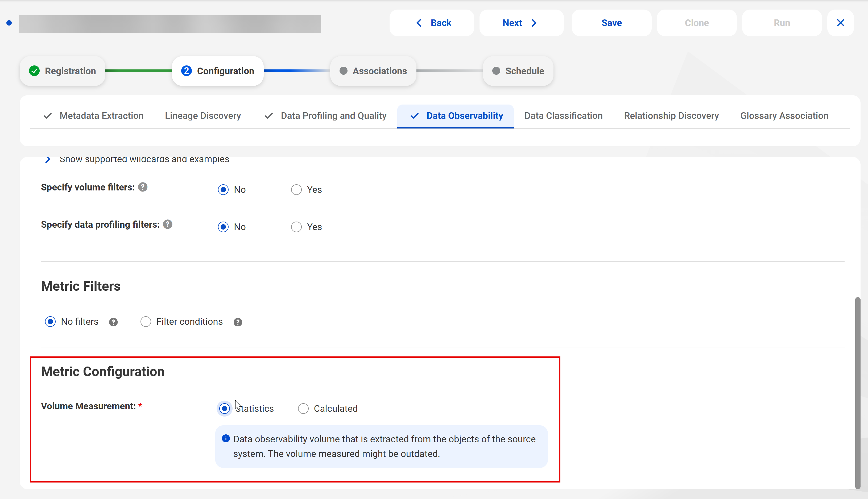Click the Volume Measurement label

click(88, 406)
